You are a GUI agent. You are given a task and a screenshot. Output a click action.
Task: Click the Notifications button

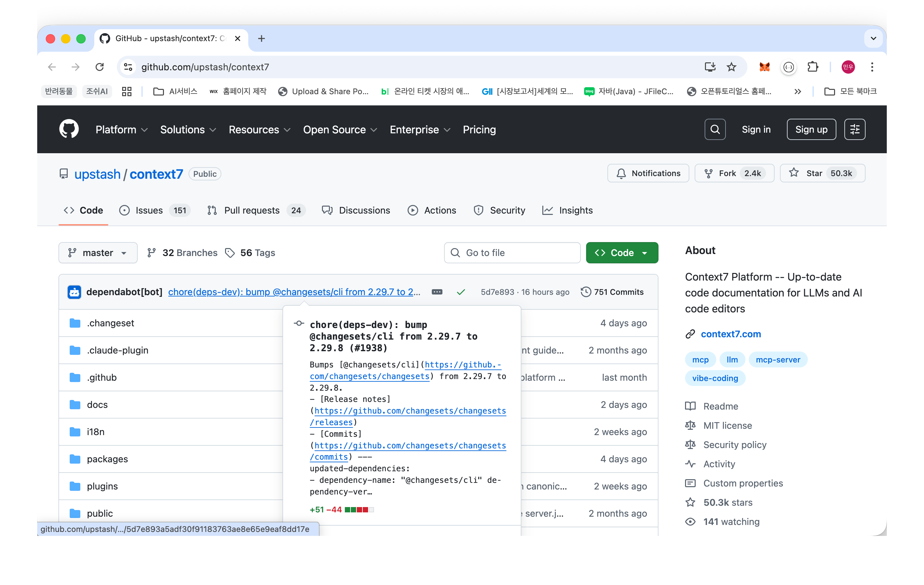pos(648,173)
